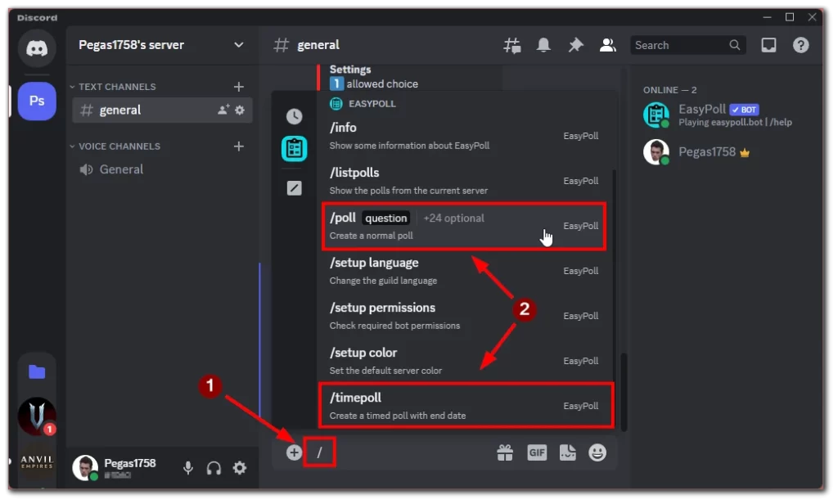Add a new text channel plus icon

click(239, 87)
